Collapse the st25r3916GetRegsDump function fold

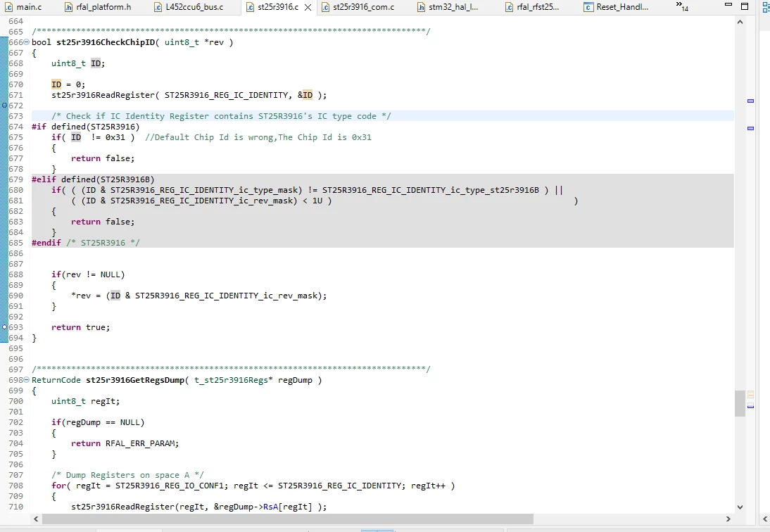[x=27, y=380]
